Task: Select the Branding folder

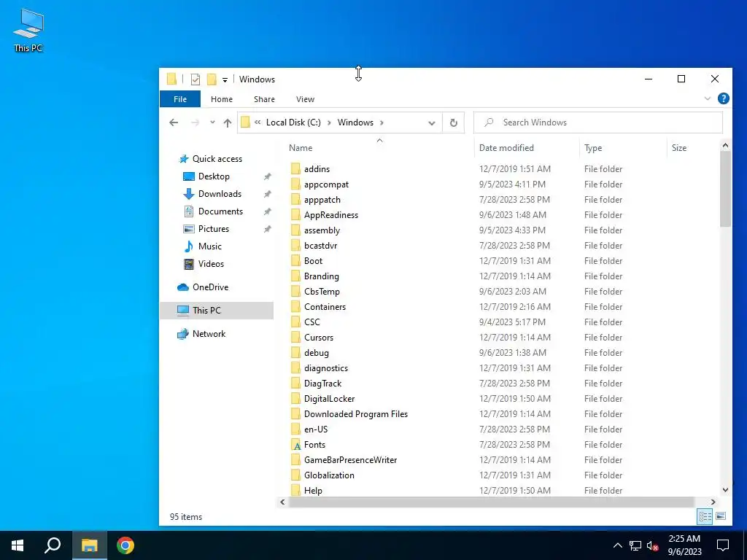Action: point(322,276)
